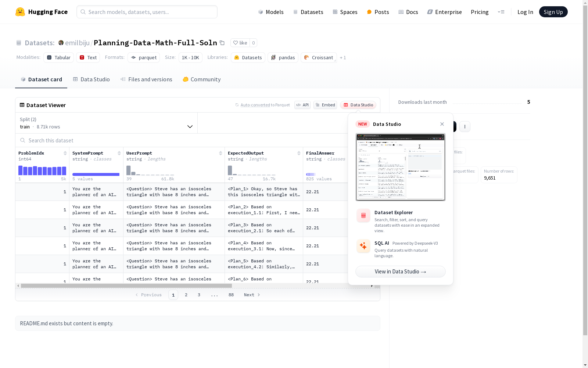The image size is (588, 368).
Task: Go to the Pricing page
Action: (x=480, y=12)
